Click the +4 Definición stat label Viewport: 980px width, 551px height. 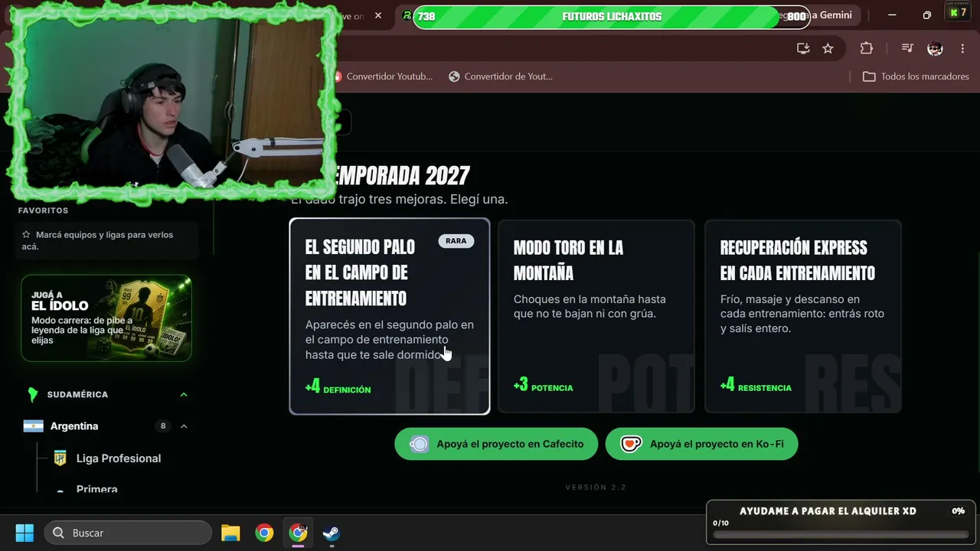point(338,387)
